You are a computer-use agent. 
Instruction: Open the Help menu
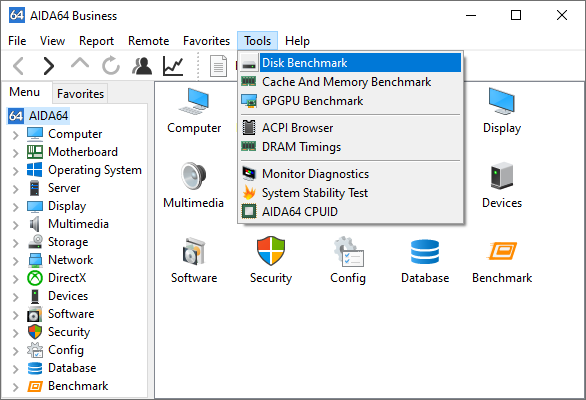tap(297, 41)
